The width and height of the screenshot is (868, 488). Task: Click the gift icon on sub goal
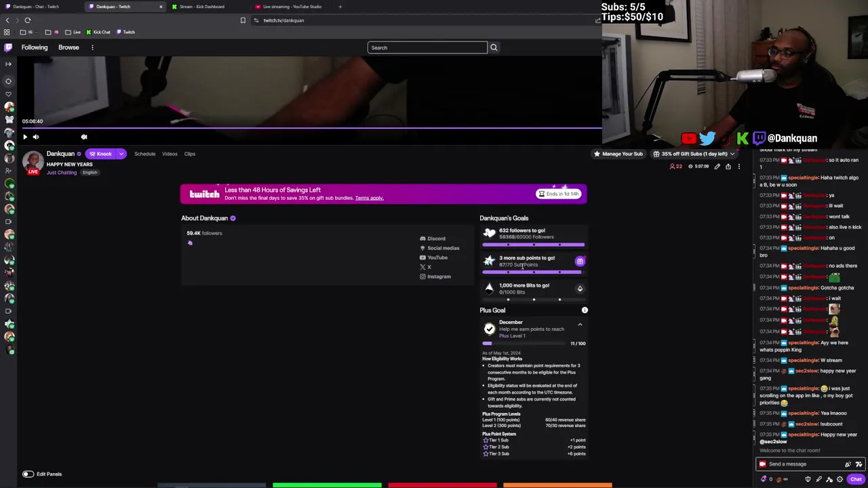click(580, 262)
